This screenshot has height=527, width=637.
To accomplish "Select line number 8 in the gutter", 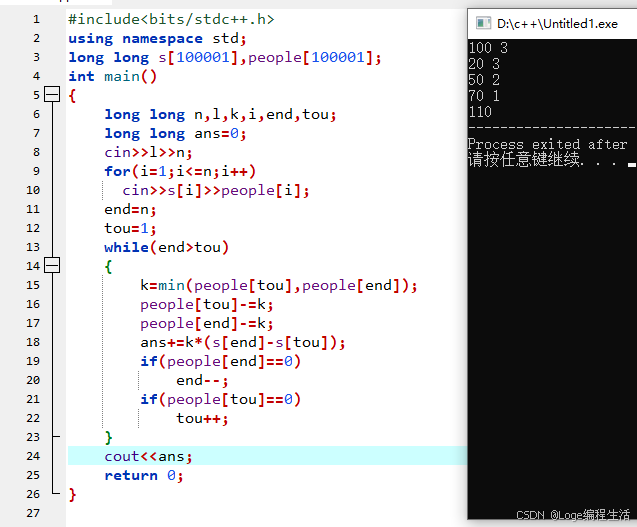I will coord(37,152).
